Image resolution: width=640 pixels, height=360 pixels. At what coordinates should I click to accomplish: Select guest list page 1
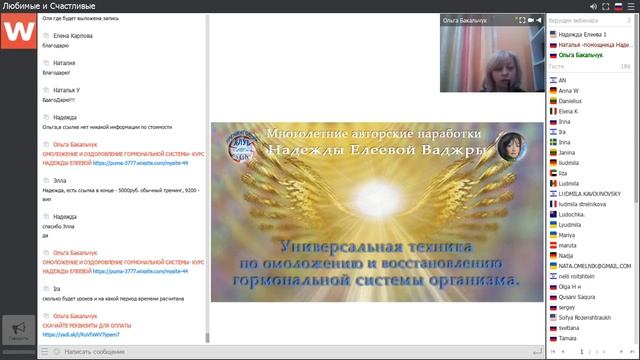click(582, 351)
